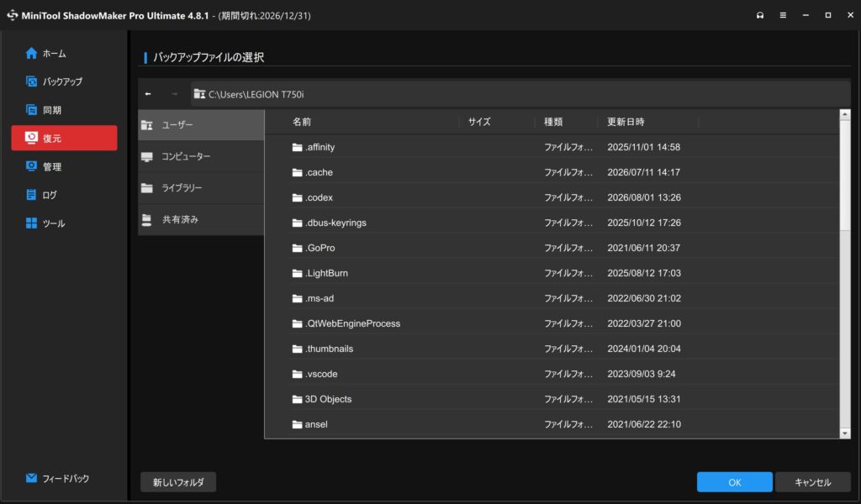Click the folder icon of .codex
Screen dimensions: 861x504
[x=297, y=197]
